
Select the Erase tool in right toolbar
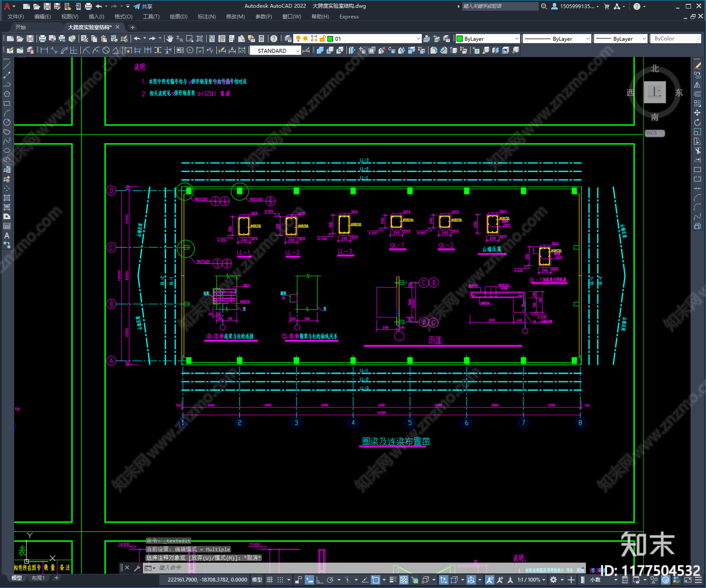pyautogui.click(x=697, y=66)
